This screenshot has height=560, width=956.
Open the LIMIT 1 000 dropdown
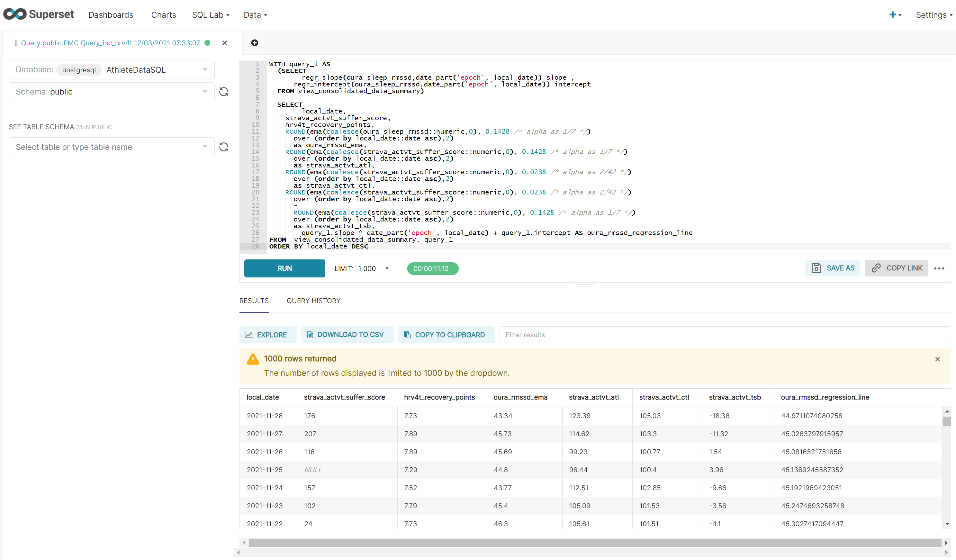387,268
